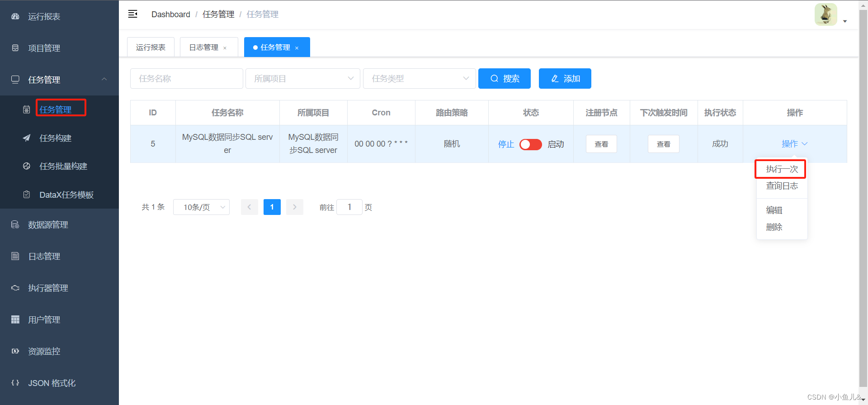Click the JSON 格式化 braces icon
The height and width of the screenshot is (405, 868).
point(15,383)
